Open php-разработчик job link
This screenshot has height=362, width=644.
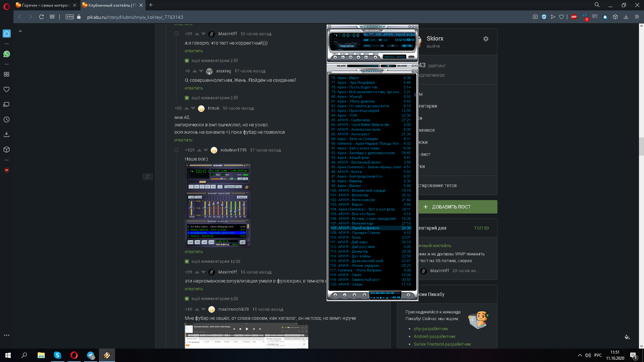(431, 329)
